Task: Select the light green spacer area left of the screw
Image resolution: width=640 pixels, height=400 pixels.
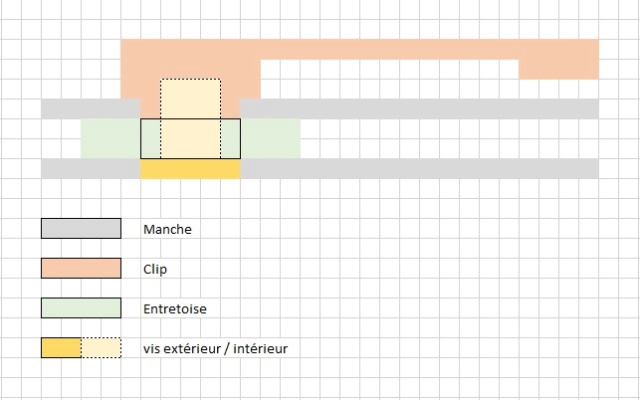Action: click(x=111, y=138)
